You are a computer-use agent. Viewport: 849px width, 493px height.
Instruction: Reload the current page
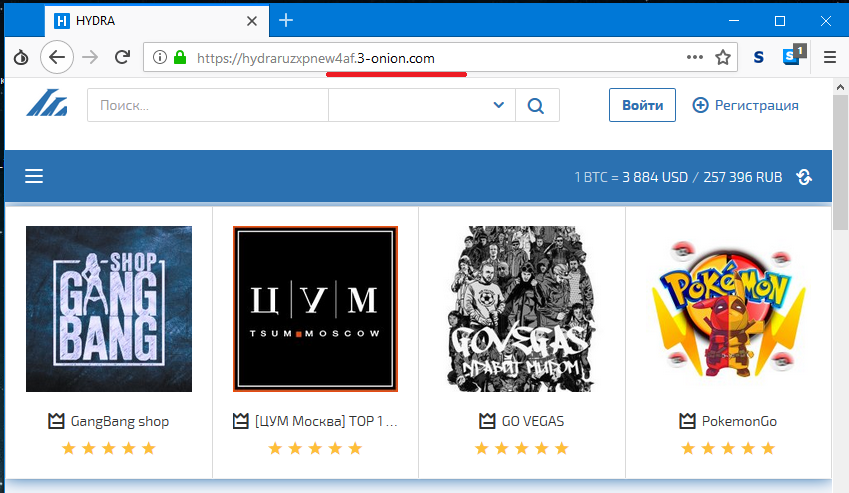click(x=123, y=57)
